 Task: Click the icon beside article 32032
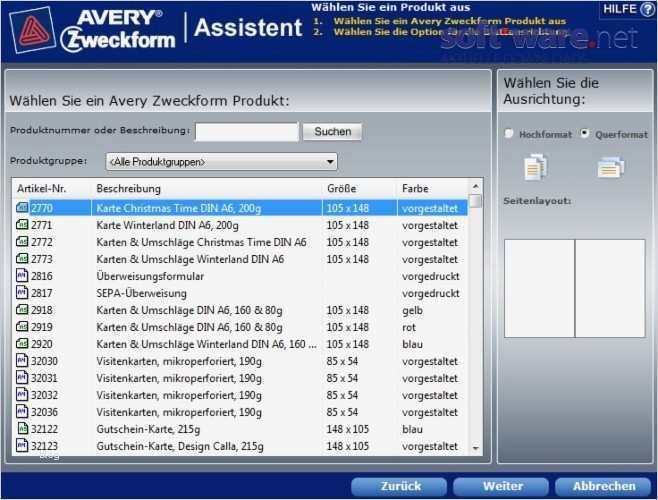coord(22,395)
